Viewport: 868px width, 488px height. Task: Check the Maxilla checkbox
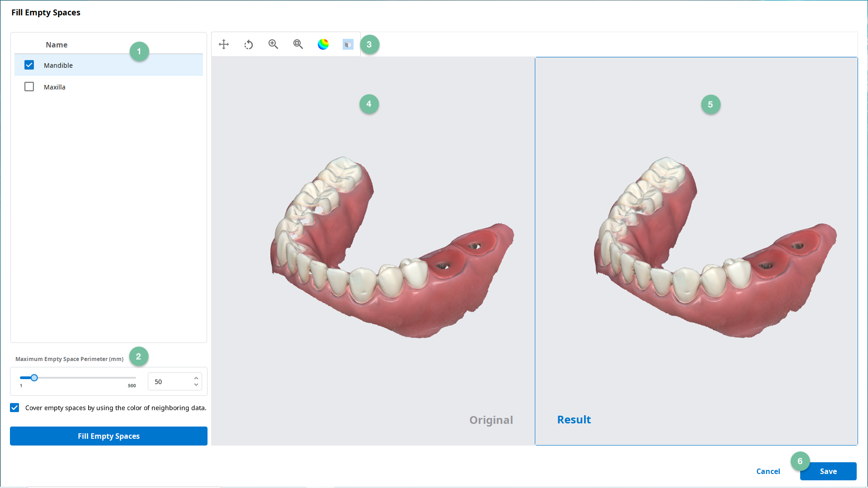click(x=29, y=87)
